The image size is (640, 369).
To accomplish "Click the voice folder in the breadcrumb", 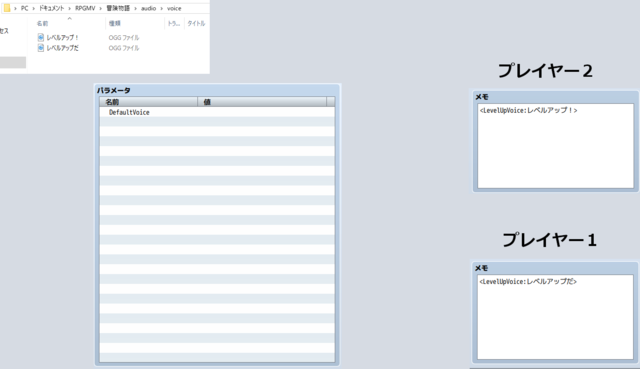I will 174,8.
